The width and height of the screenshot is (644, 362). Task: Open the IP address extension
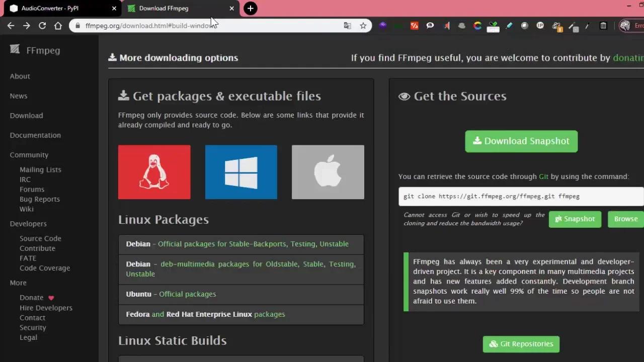(540, 26)
